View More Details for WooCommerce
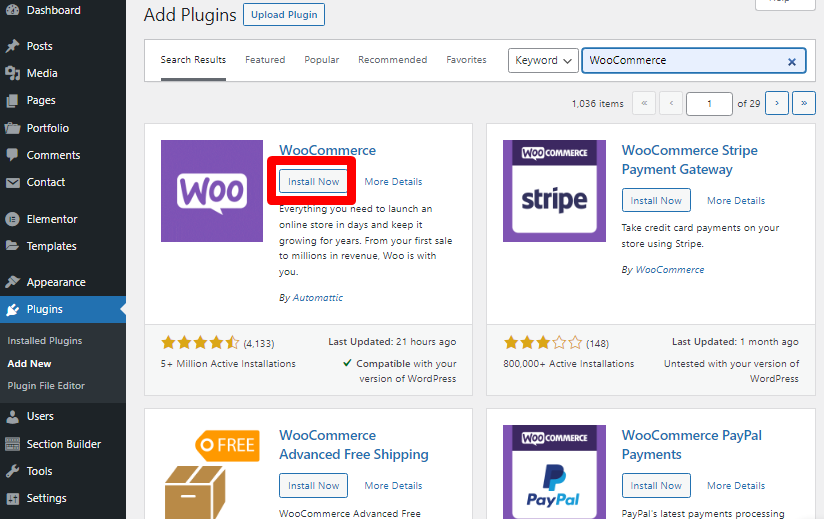 tap(393, 182)
